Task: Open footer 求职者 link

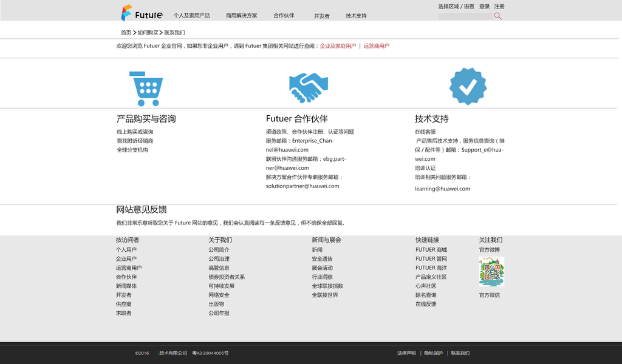Action: point(124,313)
